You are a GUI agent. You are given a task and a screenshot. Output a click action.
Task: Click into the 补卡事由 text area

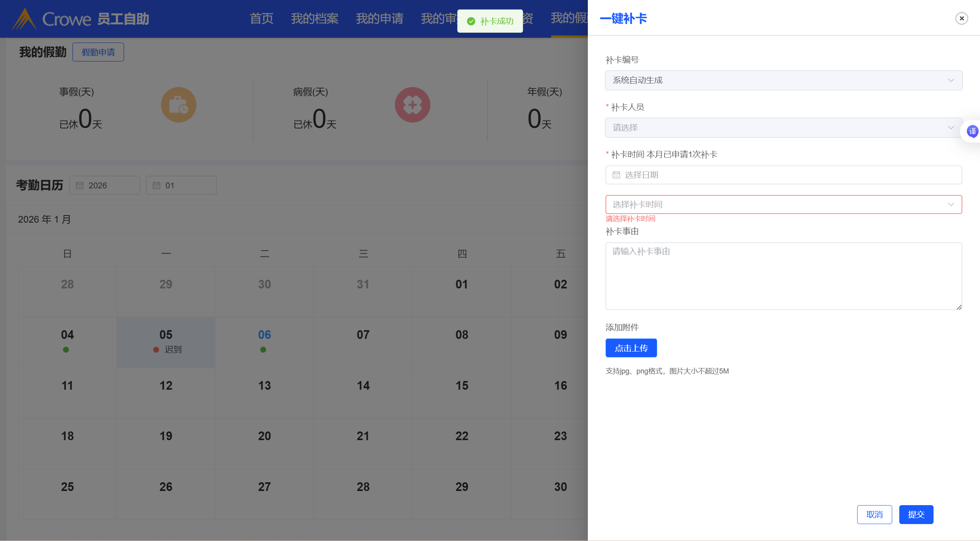(x=784, y=276)
